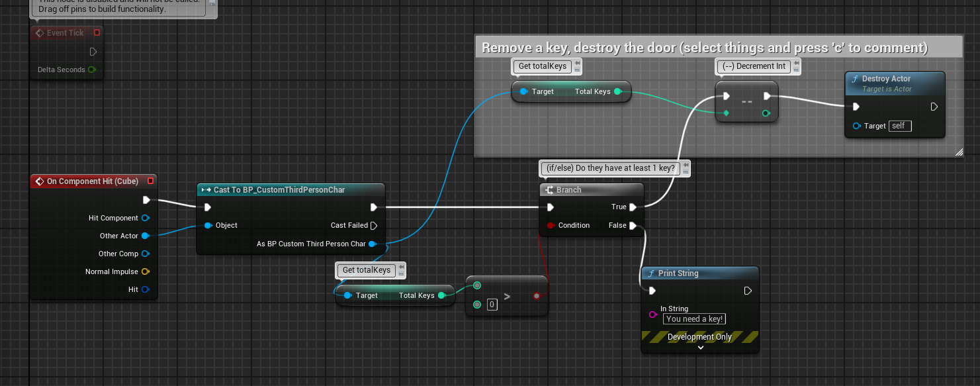Click the Branch False output pin
Viewport: 980px width, 386px height.
pos(633,226)
